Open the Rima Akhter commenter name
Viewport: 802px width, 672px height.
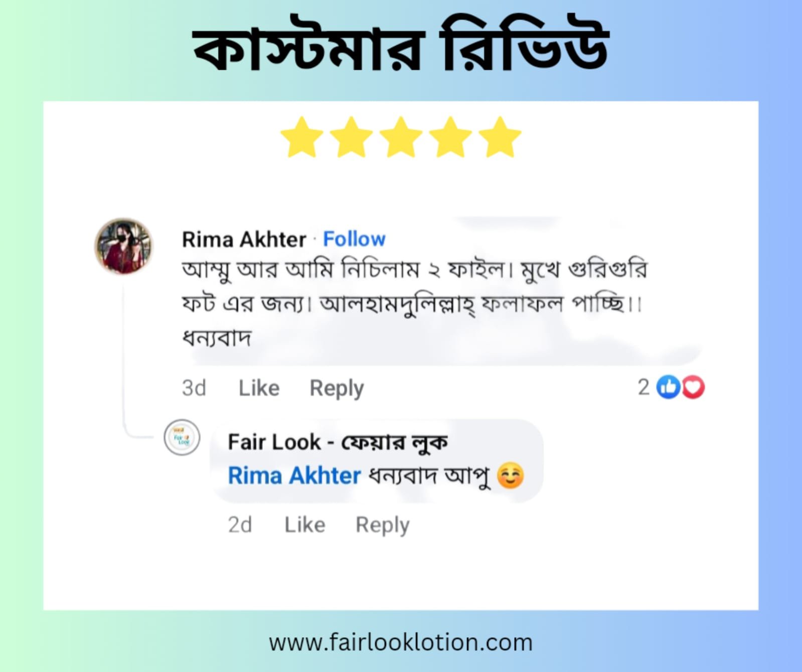click(x=244, y=239)
